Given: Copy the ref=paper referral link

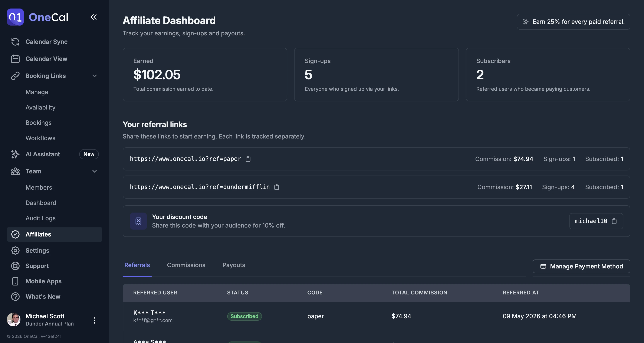Looking at the screenshot, I should point(248,159).
